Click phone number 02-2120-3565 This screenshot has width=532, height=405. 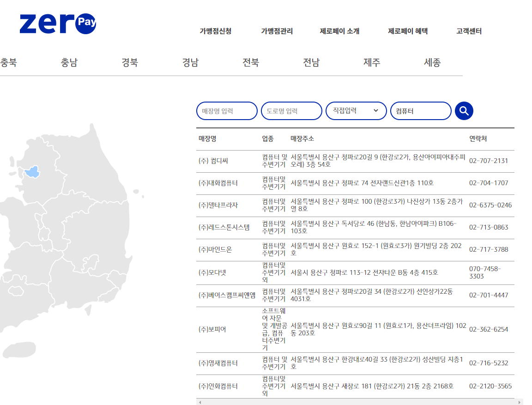[490, 386]
